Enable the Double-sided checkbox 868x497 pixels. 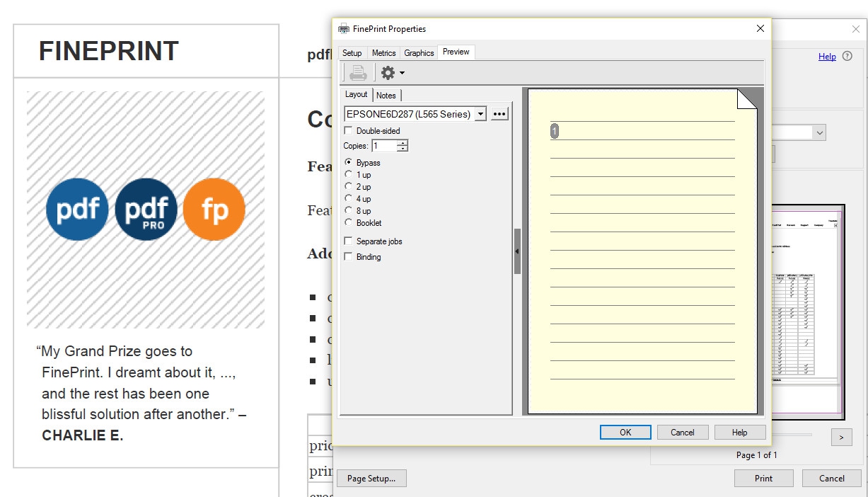[x=348, y=131]
